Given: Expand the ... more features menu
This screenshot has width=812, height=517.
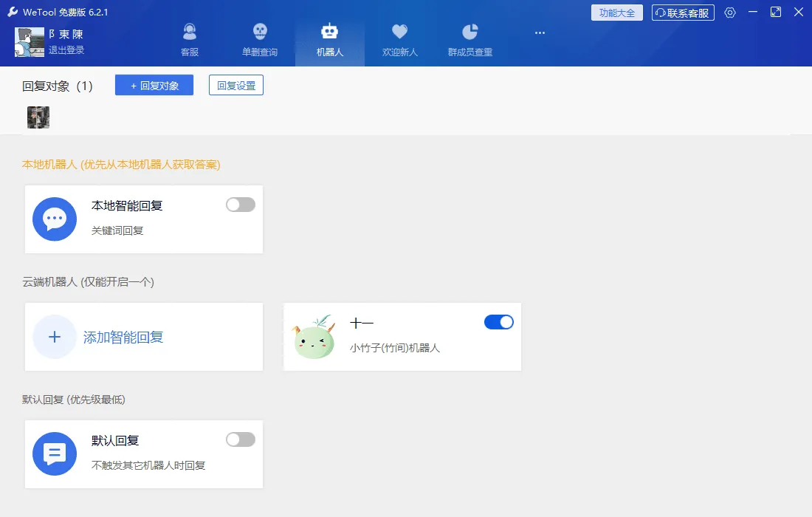Looking at the screenshot, I should (540, 32).
